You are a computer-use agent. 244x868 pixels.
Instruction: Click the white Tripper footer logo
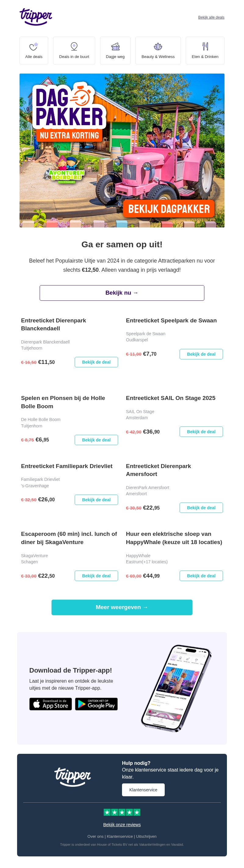73,776
